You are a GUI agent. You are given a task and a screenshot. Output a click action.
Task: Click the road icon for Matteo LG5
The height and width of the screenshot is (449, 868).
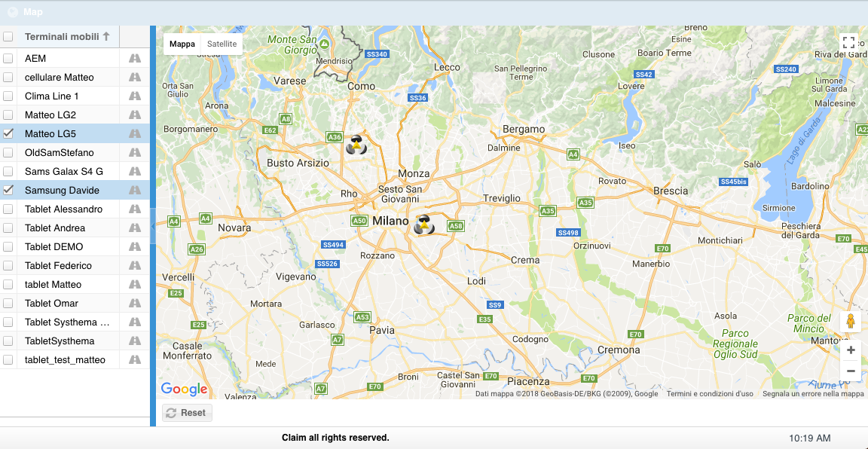(x=135, y=133)
